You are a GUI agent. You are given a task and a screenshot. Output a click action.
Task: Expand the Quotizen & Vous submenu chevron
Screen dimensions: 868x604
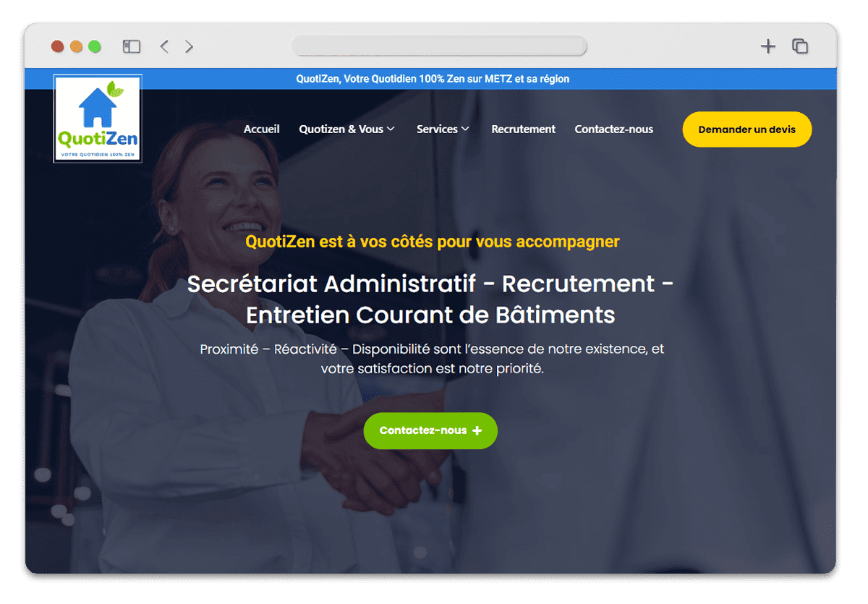[x=391, y=129]
